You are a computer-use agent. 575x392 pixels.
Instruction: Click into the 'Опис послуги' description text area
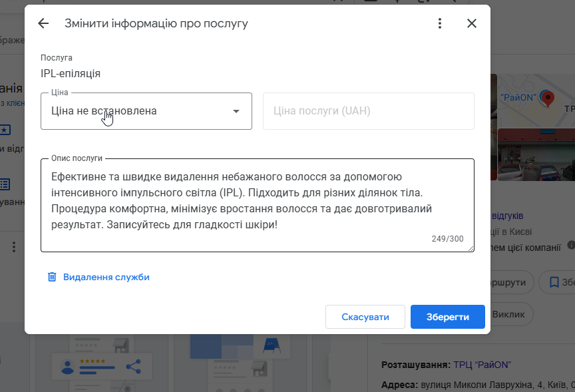258,206
